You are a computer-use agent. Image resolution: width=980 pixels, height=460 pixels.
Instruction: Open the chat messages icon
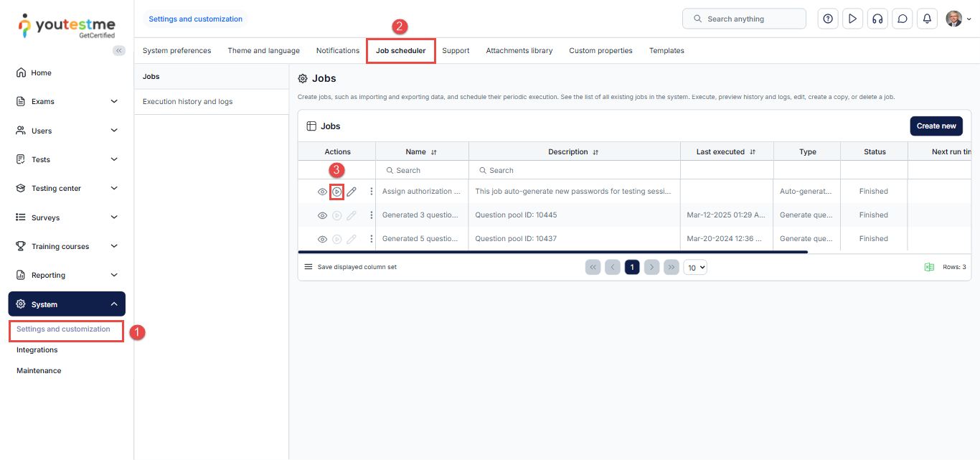click(902, 19)
